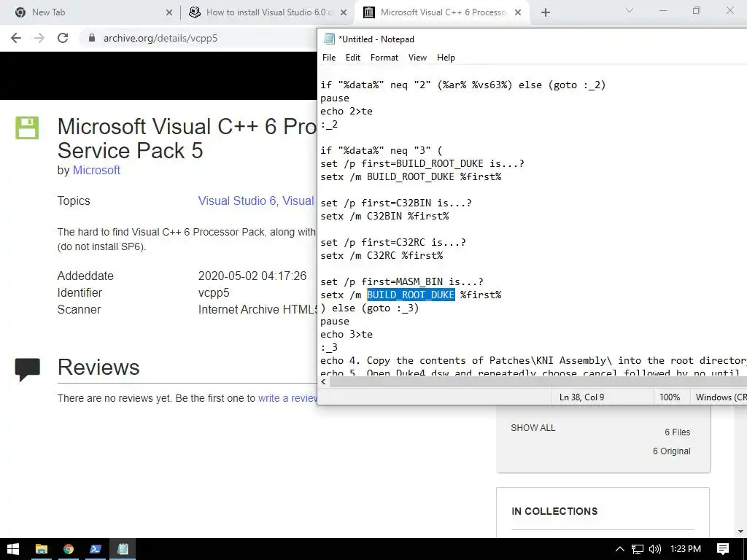The width and height of the screenshot is (747, 560).
Task: Click the taskbar clock 1:23 PM
Action: click(686, 549)
